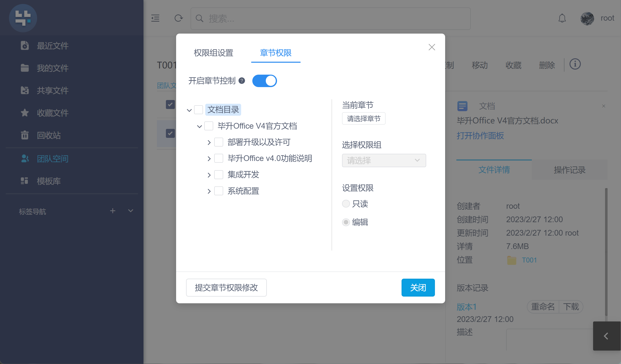This screenshot has width=621, height=364.
Task: Check the 集成开发 checkbox
Action: click(x=219, y=175)
